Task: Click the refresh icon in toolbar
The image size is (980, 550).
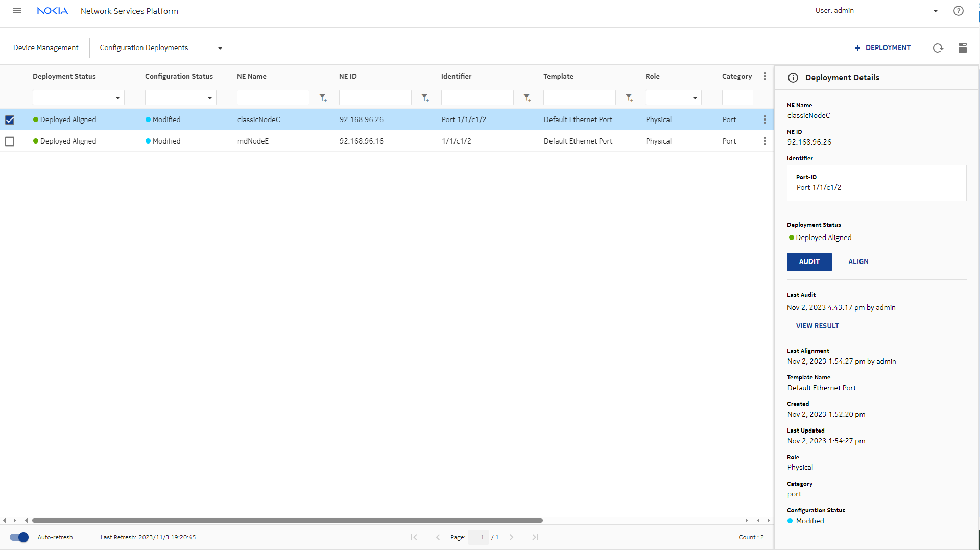Action: [x=938, y=48]
